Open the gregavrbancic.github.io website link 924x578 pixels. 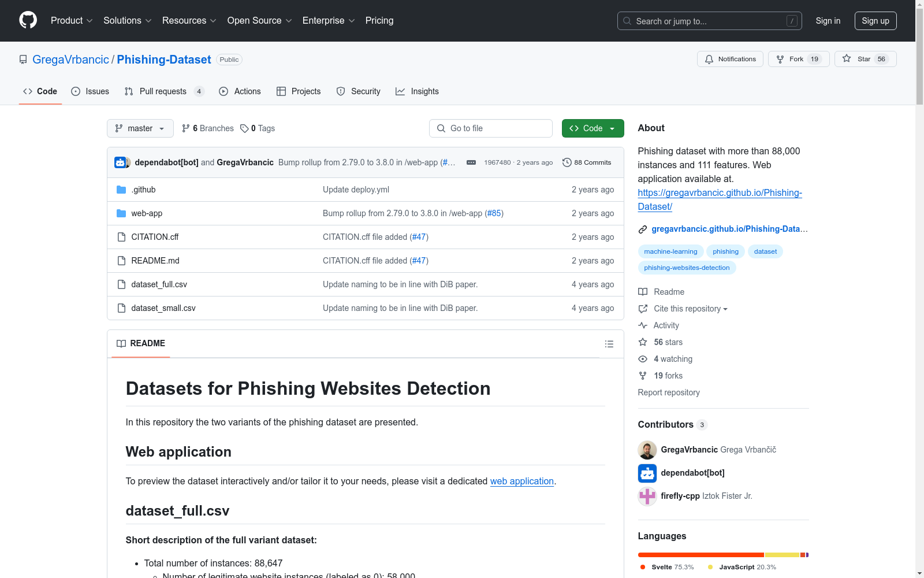click(x=729, y=229)
